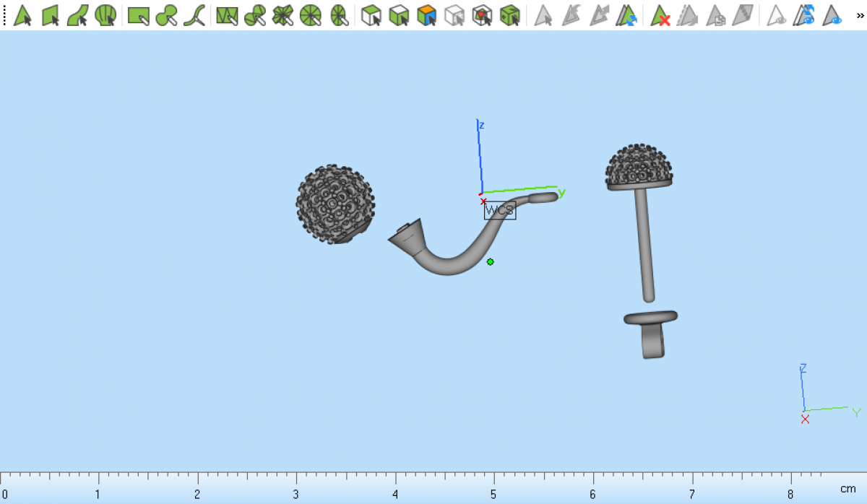Choose the Mark Surface tool

[78, 14]
